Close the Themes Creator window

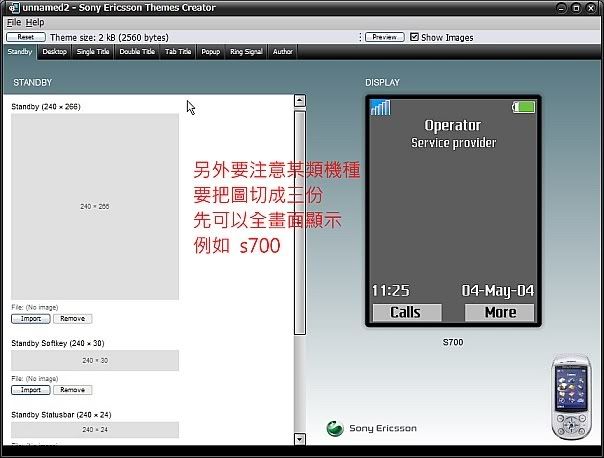point(591,8)
